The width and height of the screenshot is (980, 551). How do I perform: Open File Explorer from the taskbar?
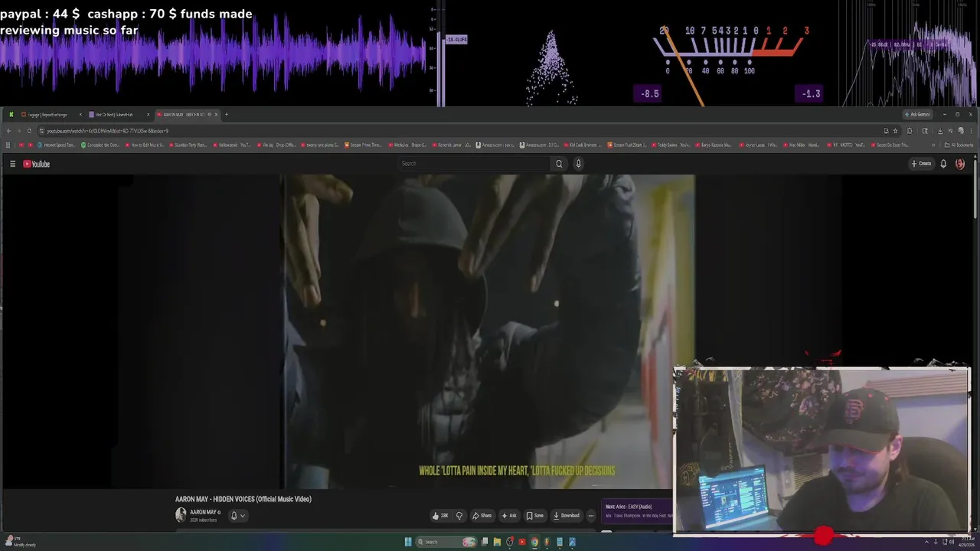[x=497, y=542]
